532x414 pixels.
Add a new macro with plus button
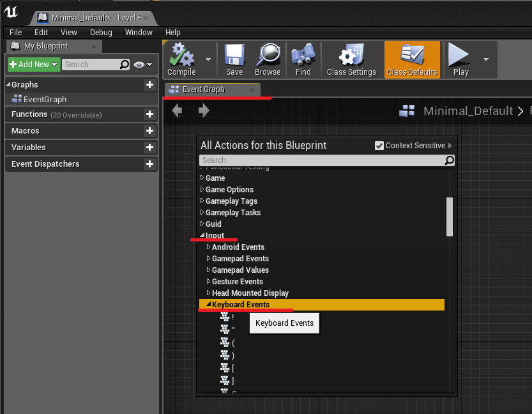click(x=149, y=130)
